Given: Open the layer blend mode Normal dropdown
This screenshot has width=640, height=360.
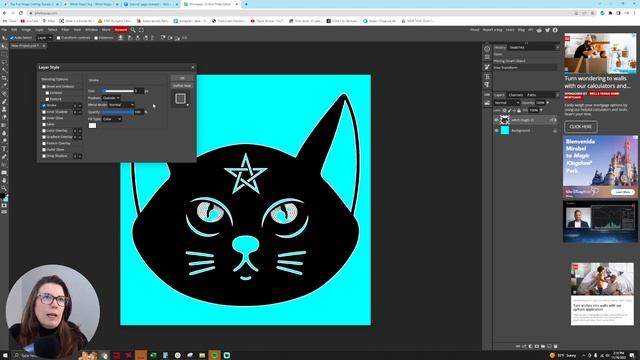Looking at the screenshot, I should [x=507, y=102].
